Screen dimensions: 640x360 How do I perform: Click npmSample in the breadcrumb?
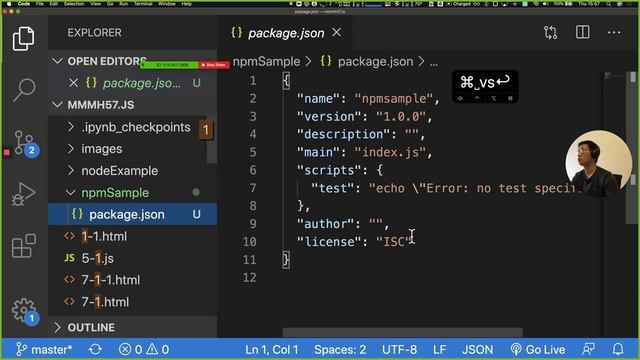pyautogui.click(x=266, y=62)
